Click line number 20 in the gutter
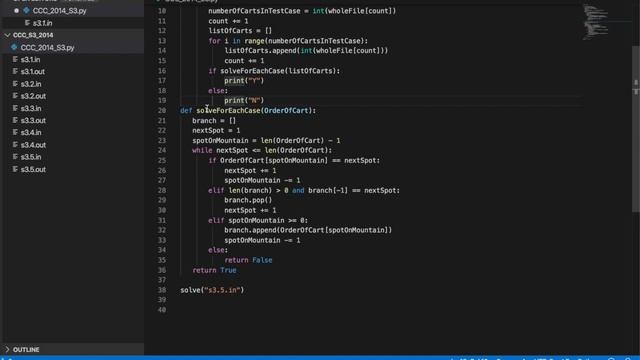 (162, 111)
